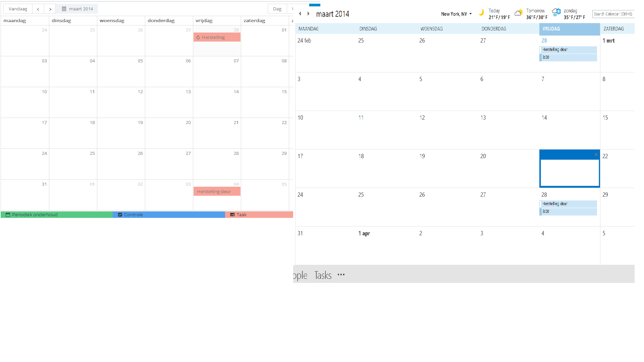Go to previous month in left calendar
This screenshot has height=362, width=644.
click(x=38, y=9)
